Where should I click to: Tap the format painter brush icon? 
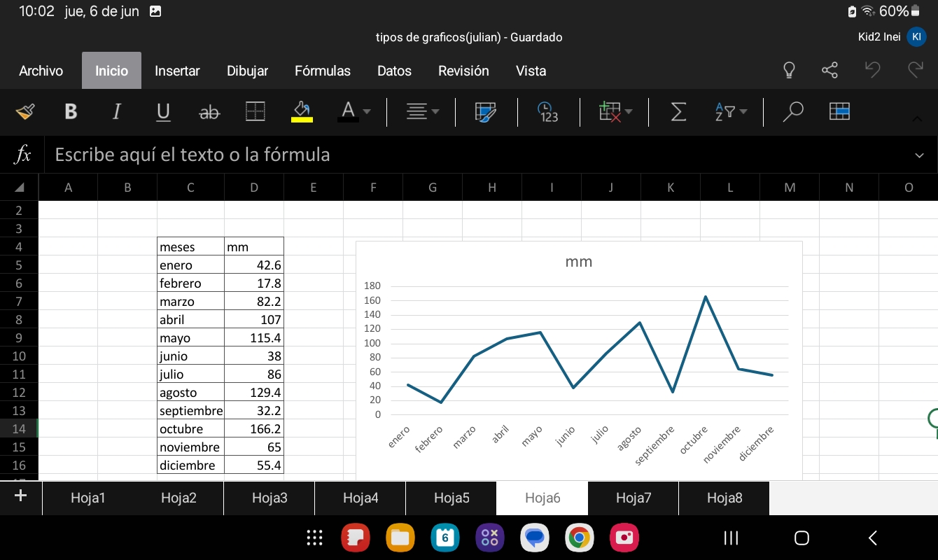[x=25, y=112]
